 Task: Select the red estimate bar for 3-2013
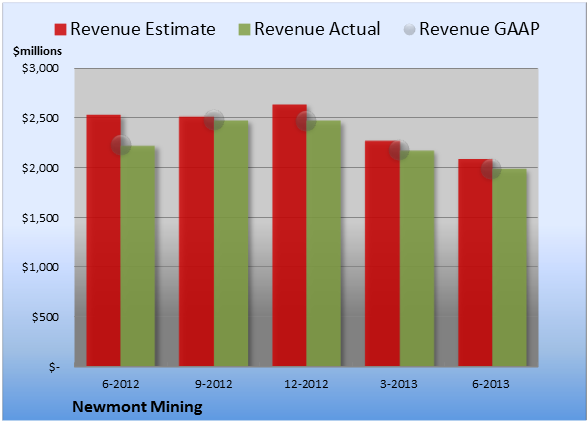382,253
